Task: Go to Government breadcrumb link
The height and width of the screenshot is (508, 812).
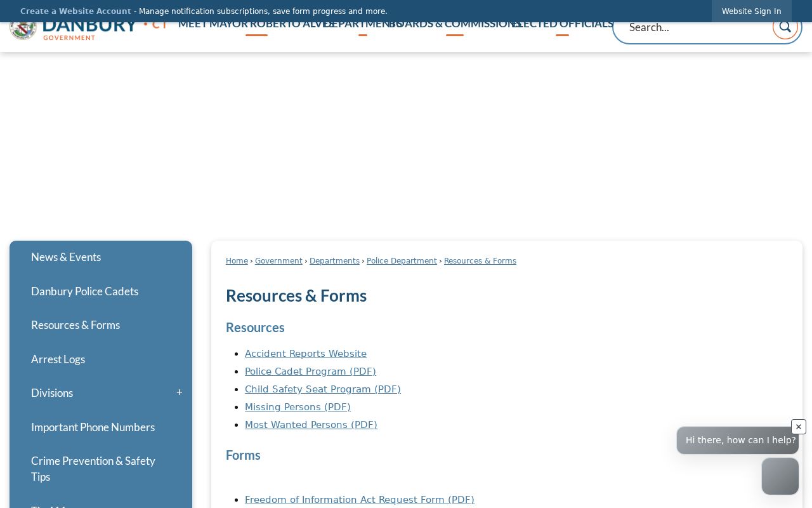Action: pyautogui.click(x=278, y=261)
